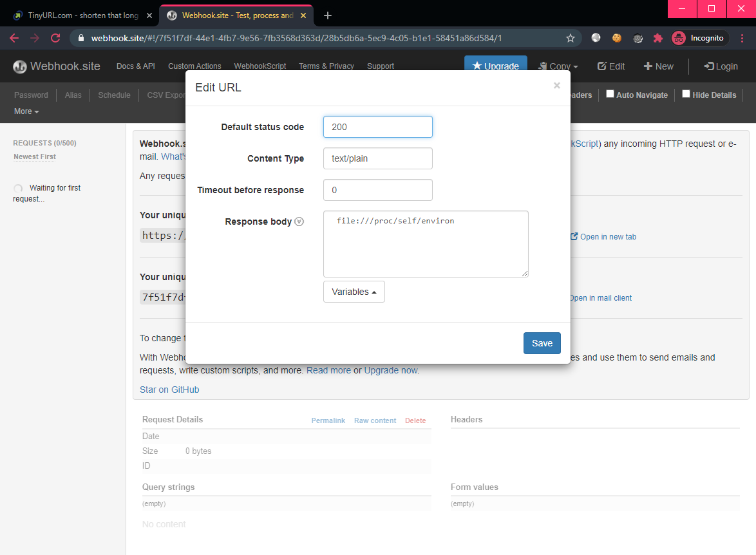Click the bookmark star icon in address bar
The height and width of the screenshot is (555, 756).
570,38
